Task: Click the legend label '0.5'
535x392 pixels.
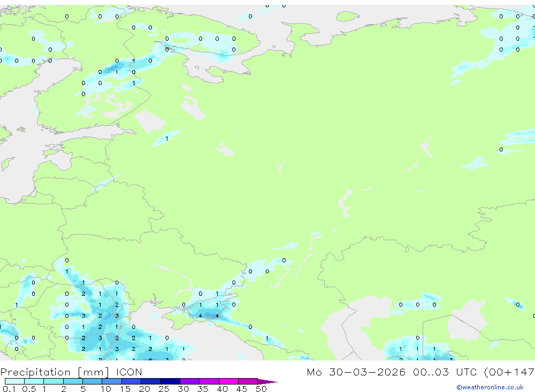Action: click(x=29, y=389)
